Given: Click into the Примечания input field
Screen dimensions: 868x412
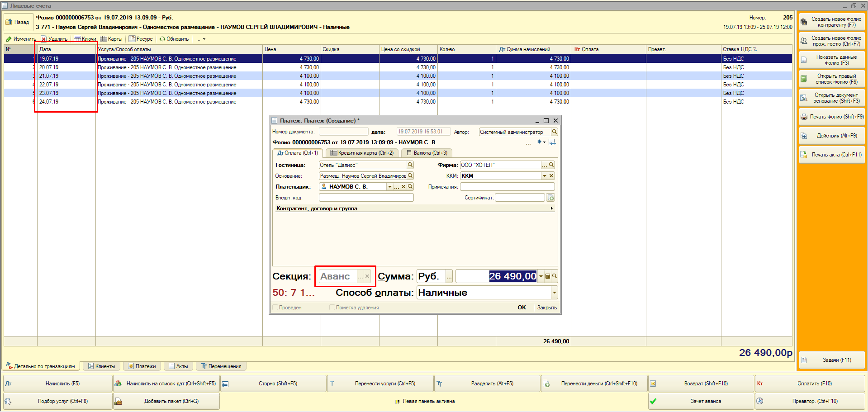Looking at the screenshot, I should (507, 187).
